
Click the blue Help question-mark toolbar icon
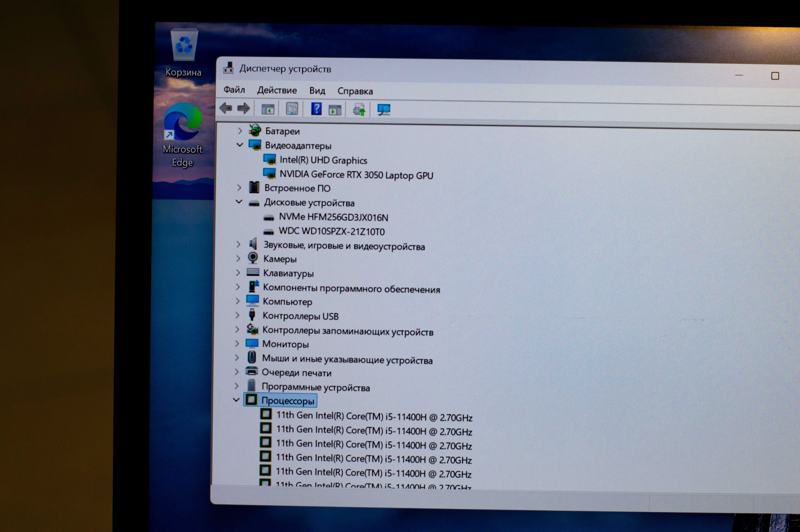[x=316, y=109]
